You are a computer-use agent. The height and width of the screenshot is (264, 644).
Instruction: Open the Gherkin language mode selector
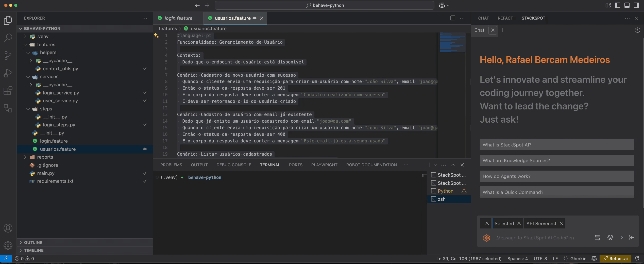coord(578,258)
